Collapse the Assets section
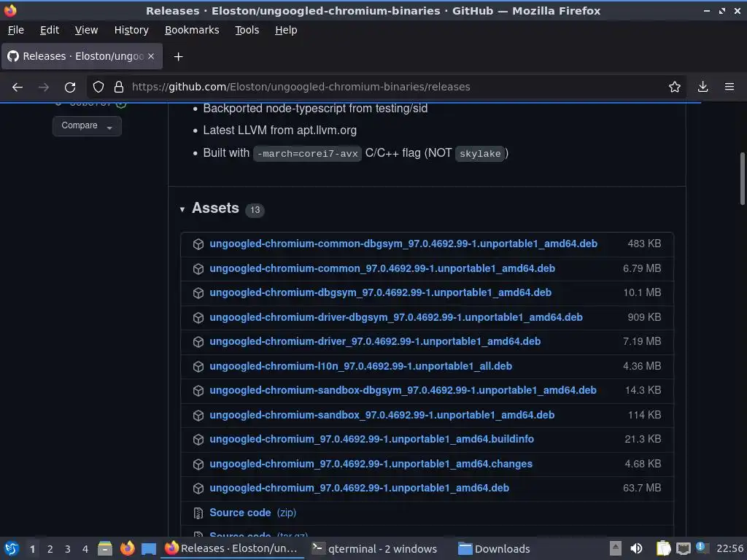The width and height of the screenshot is (747, 560). 182,209
